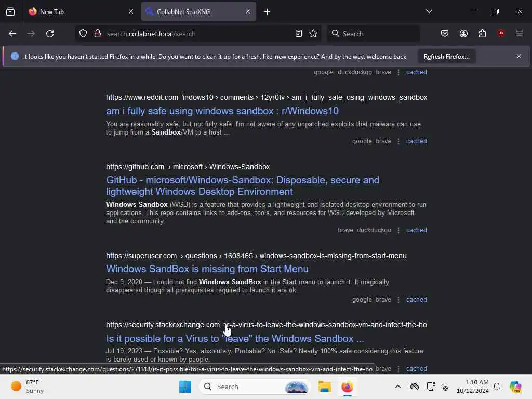
Task: Open Firefox View tab overview icon
Action: click(x=10, y=11)
